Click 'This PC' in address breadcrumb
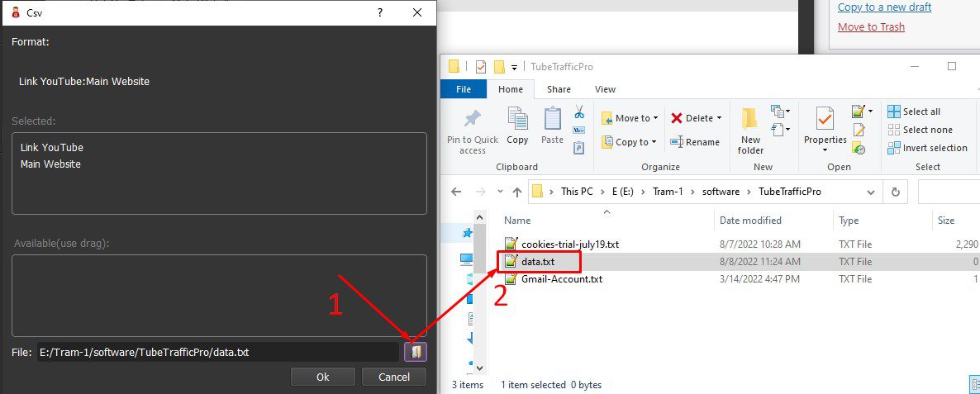Viewport: 980px width, 394px height. tap(577, 192)
